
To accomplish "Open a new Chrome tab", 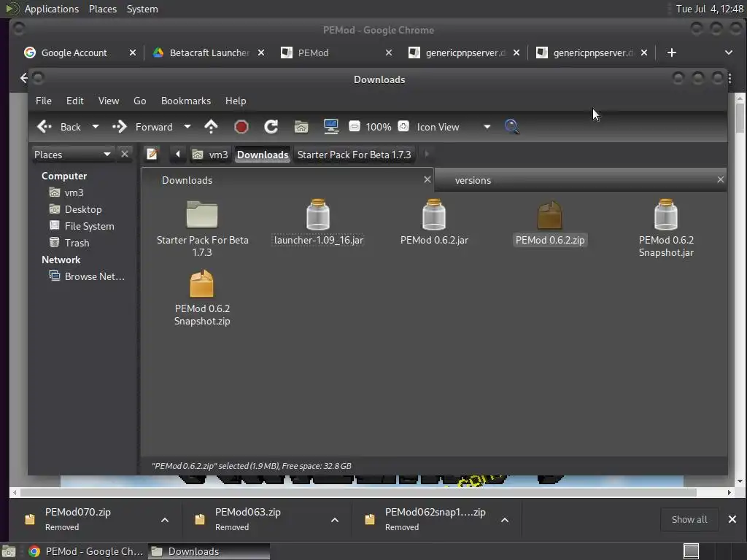I will 671,52.
